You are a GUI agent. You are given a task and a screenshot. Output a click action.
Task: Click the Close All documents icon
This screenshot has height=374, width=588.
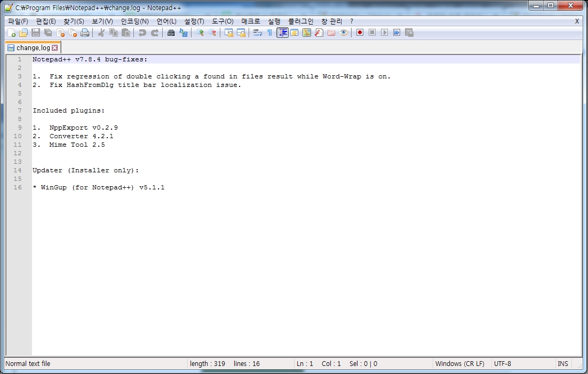(x=73, y=33)
